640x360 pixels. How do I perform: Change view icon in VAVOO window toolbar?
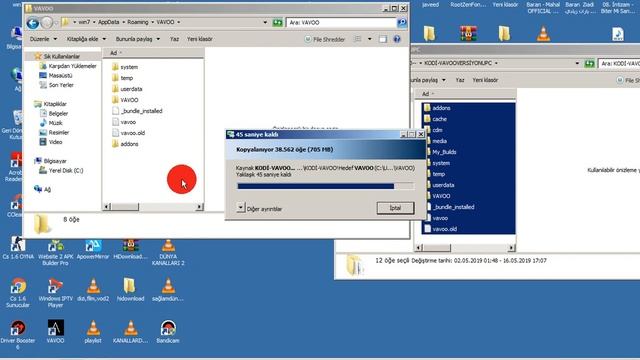[358, 39]
